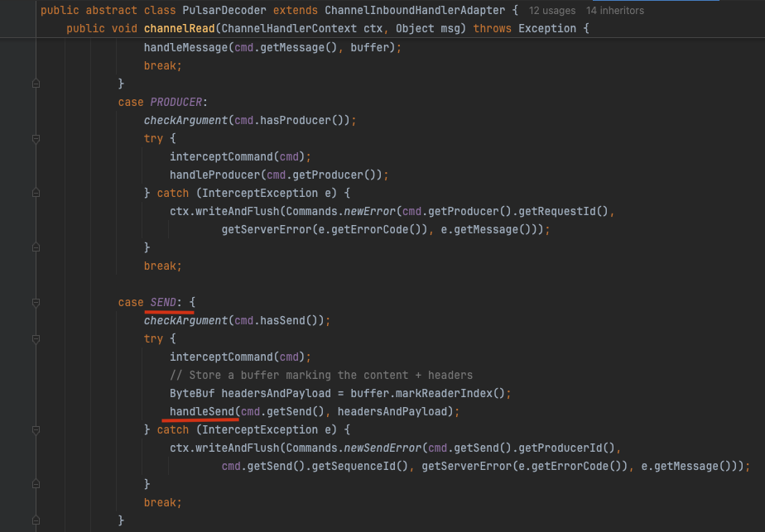Click the ByteBuf type name
765x532 pixels.
192,394
